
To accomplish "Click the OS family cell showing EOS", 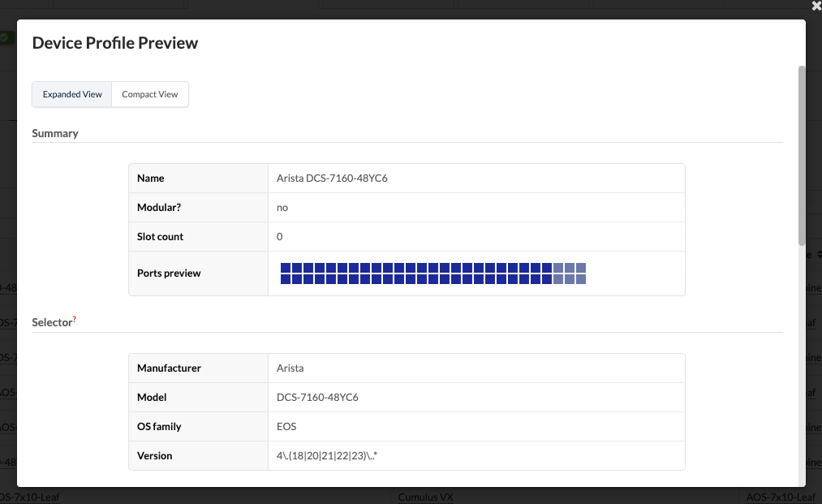I will tap(286, 426).
